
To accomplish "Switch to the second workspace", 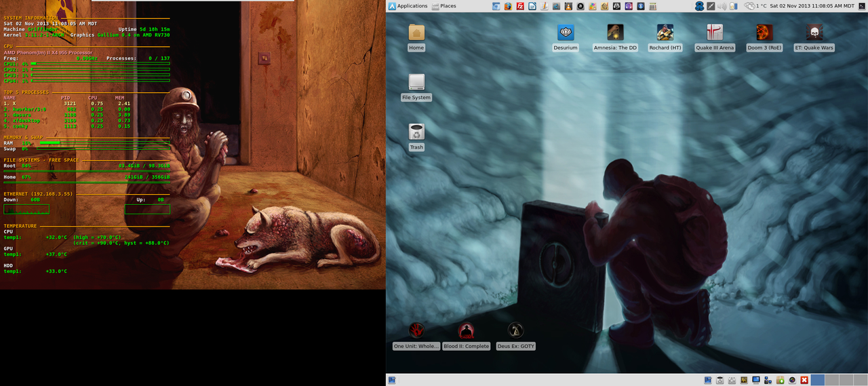I will (832, 380).
